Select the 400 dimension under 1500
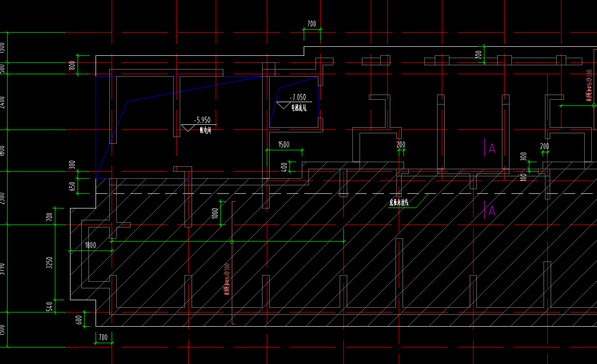The image size is (597, 364). [284, 167]
